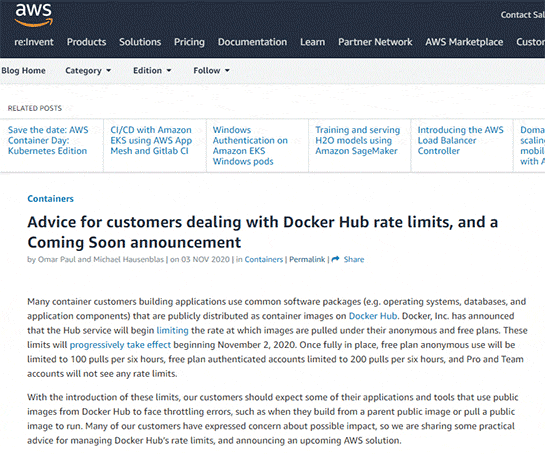The height and width of the screenshot is (454, 545).
Task: Open the Partner Network nav item
Action: (375, 42)
